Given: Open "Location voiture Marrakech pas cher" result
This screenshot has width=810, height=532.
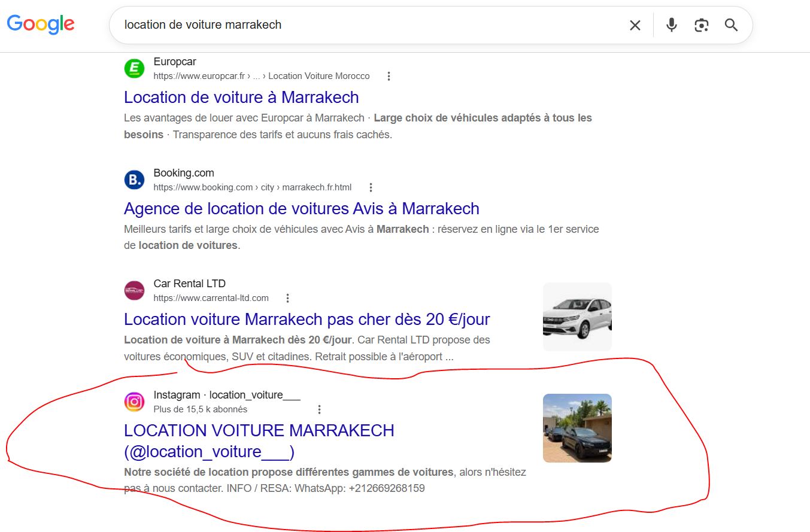Looking at the screenshot, I should coord(307,320).
